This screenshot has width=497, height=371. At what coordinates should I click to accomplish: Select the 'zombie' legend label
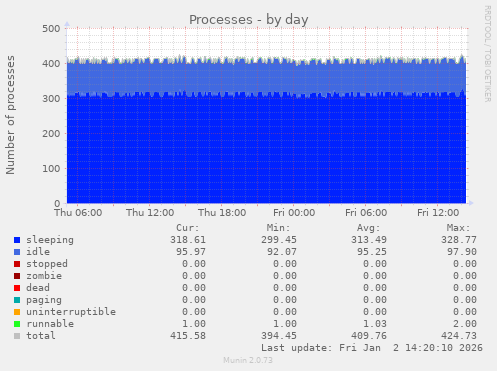coord(44,276)
